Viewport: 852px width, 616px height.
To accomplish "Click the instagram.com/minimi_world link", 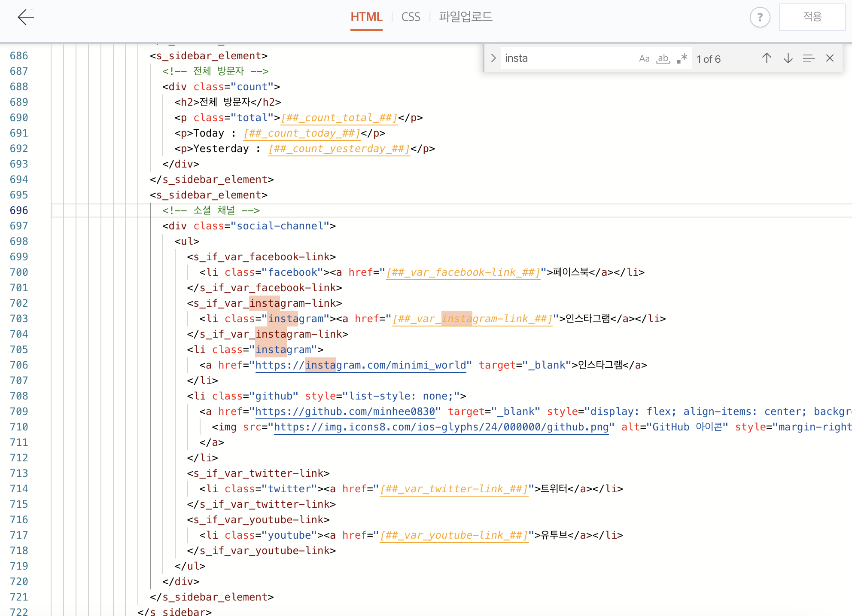I will tap(361, 365).
